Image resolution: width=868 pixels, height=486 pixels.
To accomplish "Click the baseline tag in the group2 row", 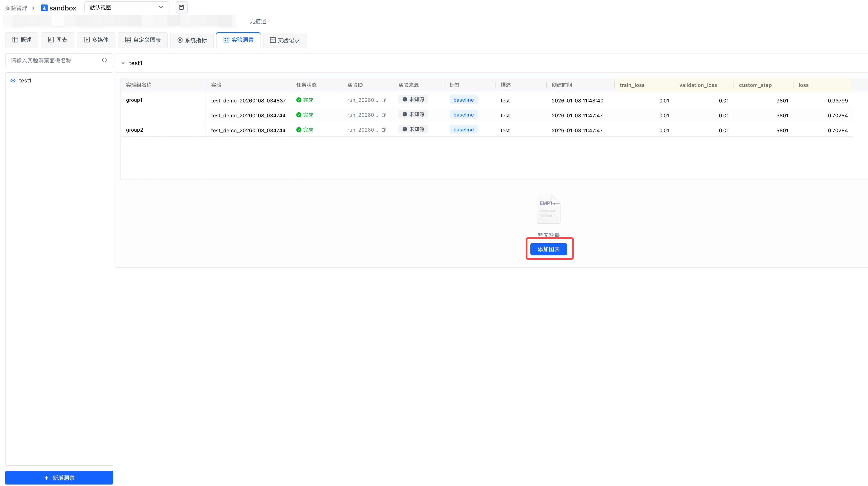I will point(463,129).
